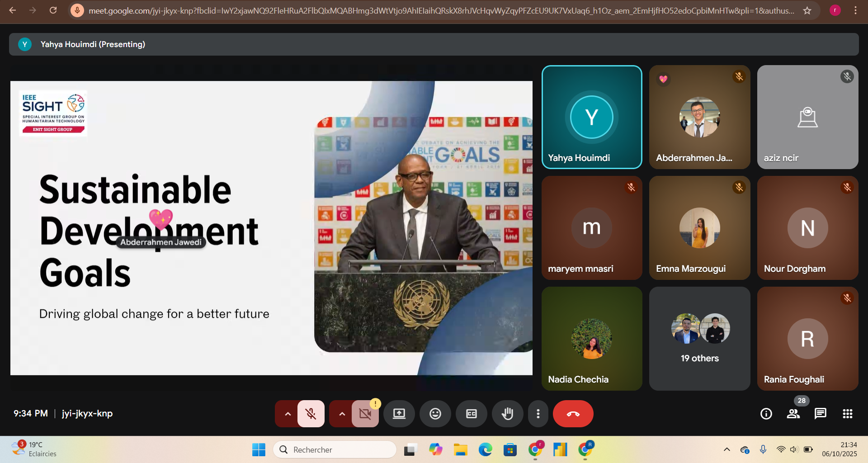Open the activities grid icon

coord(847,414)
